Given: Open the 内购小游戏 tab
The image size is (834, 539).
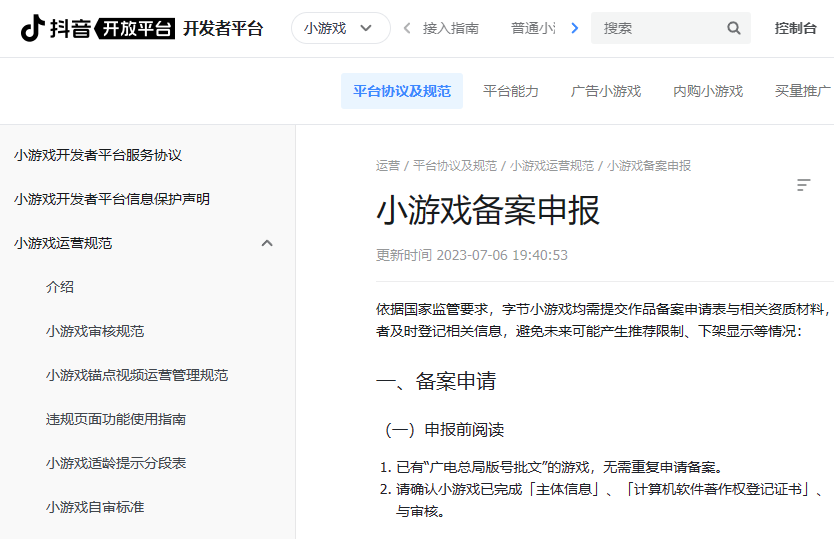Looking at the screenshot, I should [708, 91].
